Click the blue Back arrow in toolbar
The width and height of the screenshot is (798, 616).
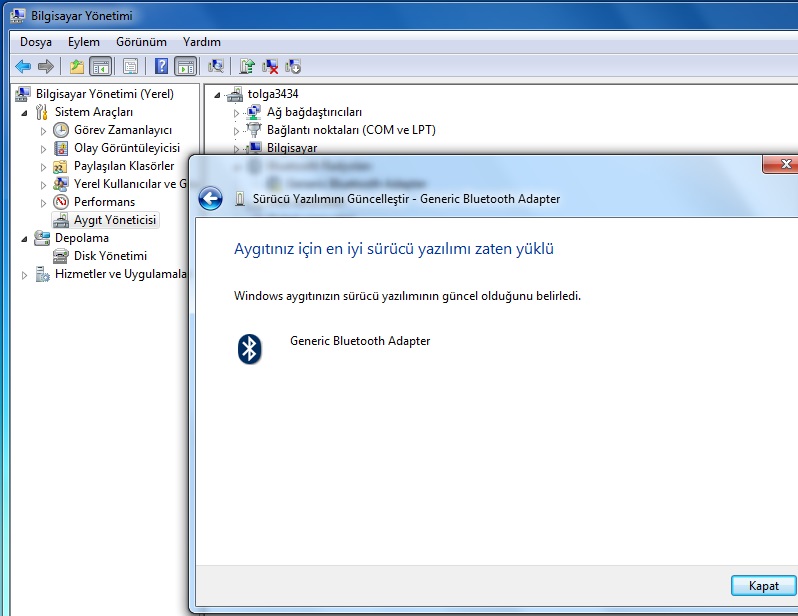pos(23,66)
